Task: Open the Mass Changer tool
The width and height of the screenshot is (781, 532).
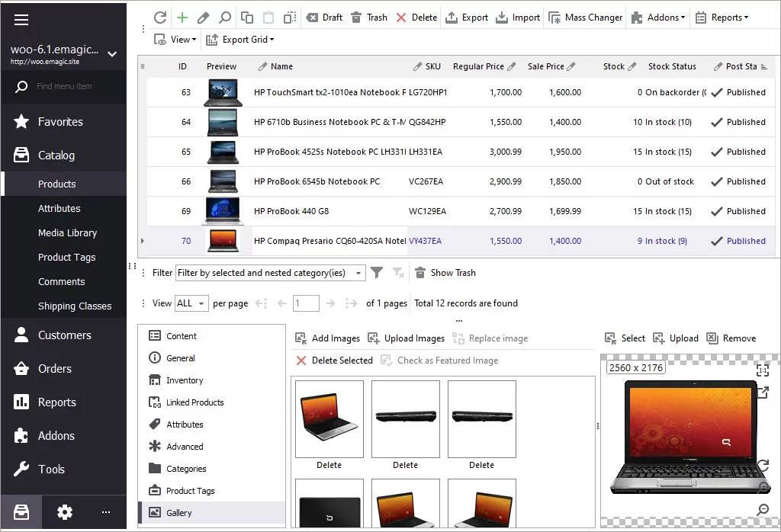Action: pos(586,18)
